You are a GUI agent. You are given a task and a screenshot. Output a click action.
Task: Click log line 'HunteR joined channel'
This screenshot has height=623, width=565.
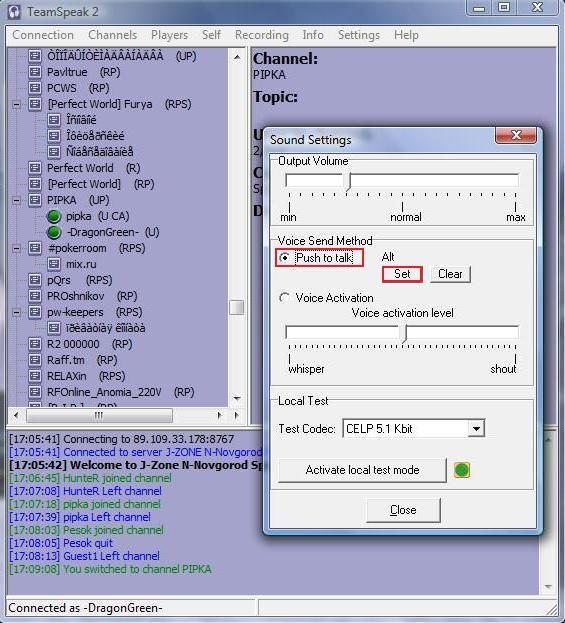point(90,478)
